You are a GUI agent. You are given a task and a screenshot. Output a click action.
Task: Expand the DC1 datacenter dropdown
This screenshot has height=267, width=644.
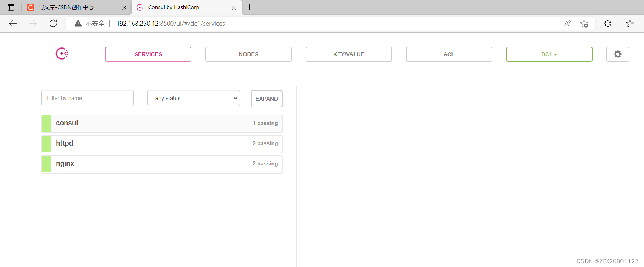[549, 54]
